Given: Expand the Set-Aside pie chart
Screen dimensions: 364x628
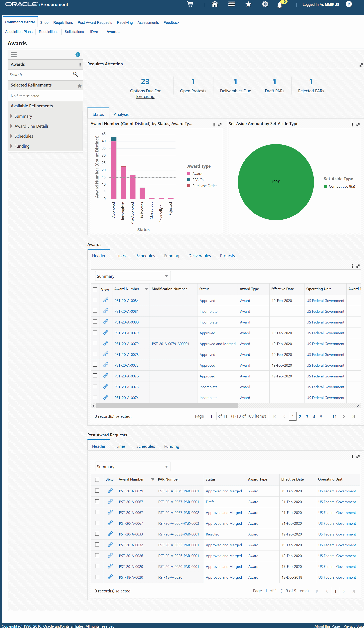Looking at the screenshot, I should [358, 125].
